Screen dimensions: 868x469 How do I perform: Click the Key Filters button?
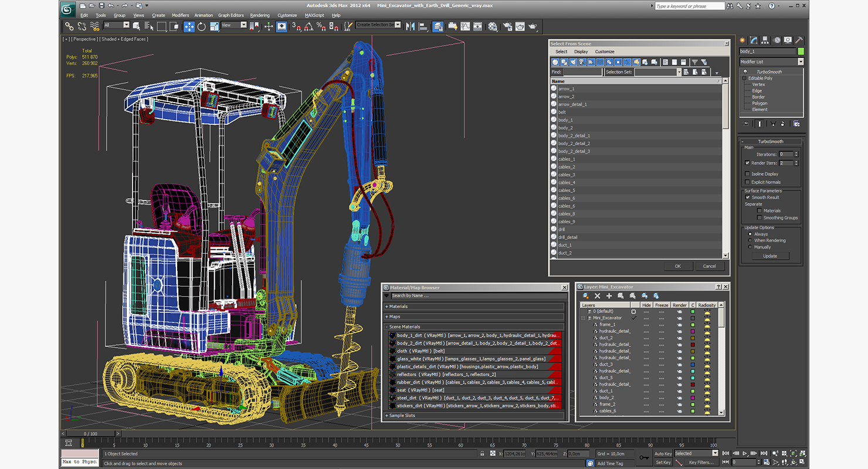(x=701, y=463)
